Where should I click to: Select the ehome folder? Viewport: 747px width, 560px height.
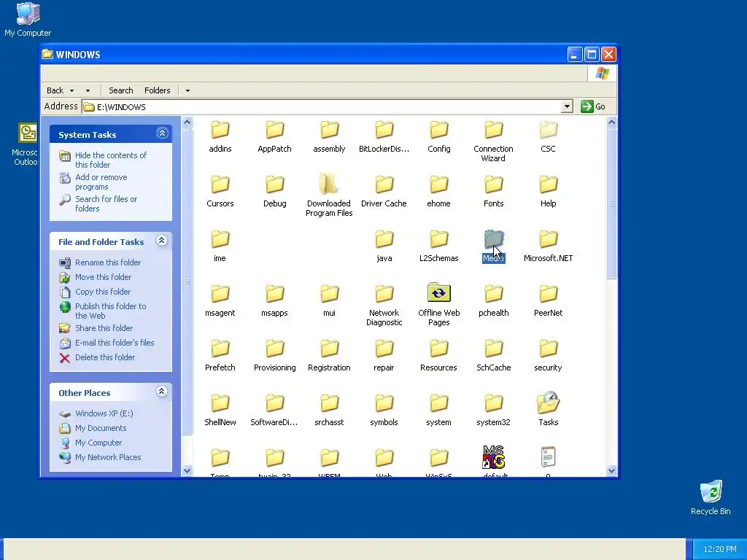438,192
